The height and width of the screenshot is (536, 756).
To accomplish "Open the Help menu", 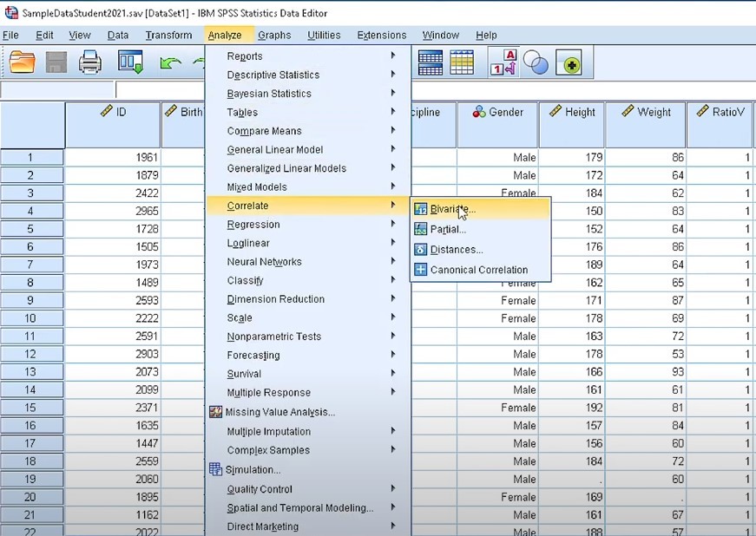I will point(486,36).
